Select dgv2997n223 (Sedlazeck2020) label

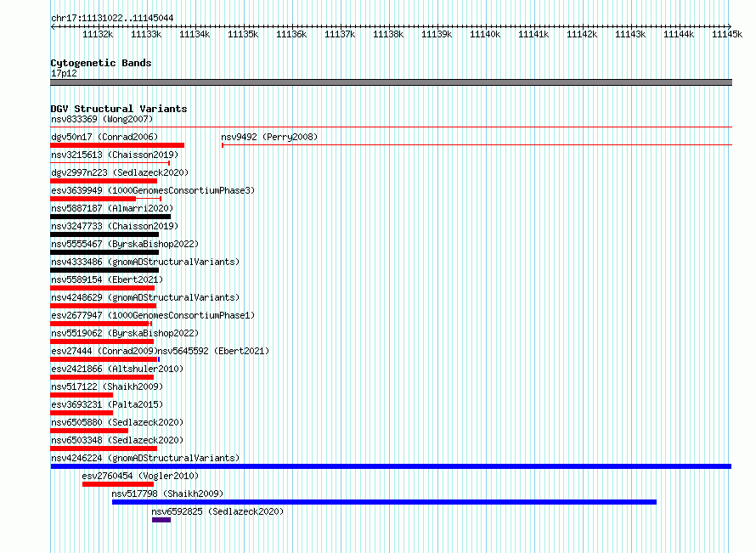pos(120,172)
